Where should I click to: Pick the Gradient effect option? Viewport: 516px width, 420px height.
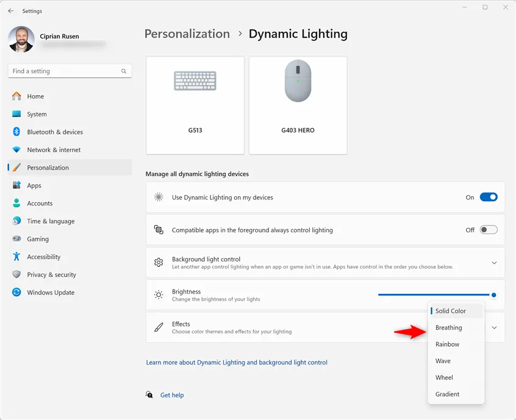tap(448, 394)
